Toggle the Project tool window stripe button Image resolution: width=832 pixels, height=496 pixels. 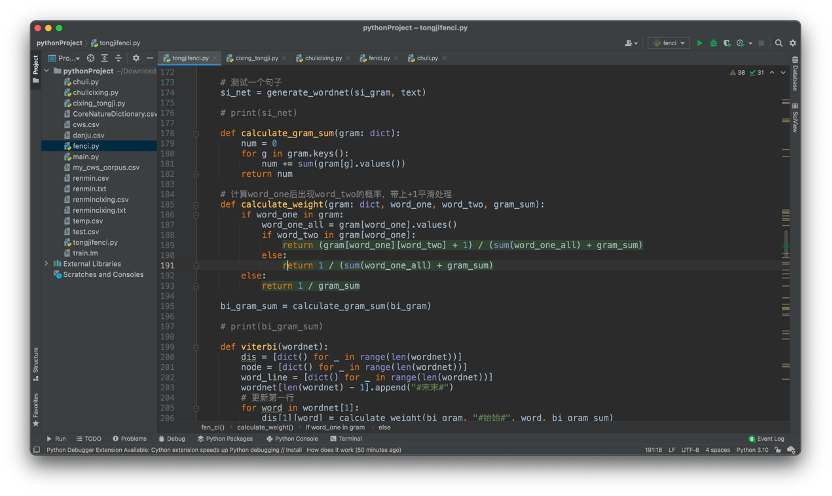click(36, 69)
